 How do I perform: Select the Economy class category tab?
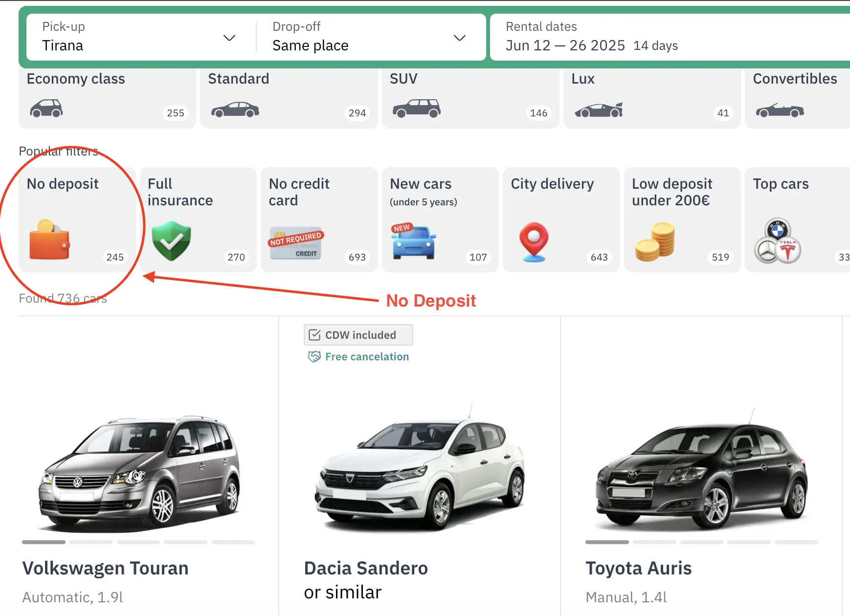[x=107, y=98]
